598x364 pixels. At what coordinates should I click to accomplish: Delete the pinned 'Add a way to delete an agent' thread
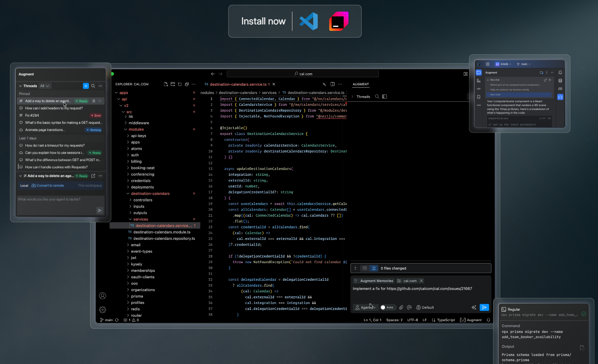(x=94, y=101)
